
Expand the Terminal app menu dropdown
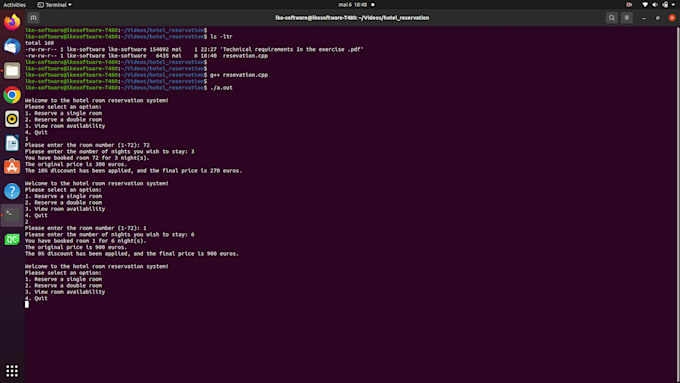coord(55,5)
